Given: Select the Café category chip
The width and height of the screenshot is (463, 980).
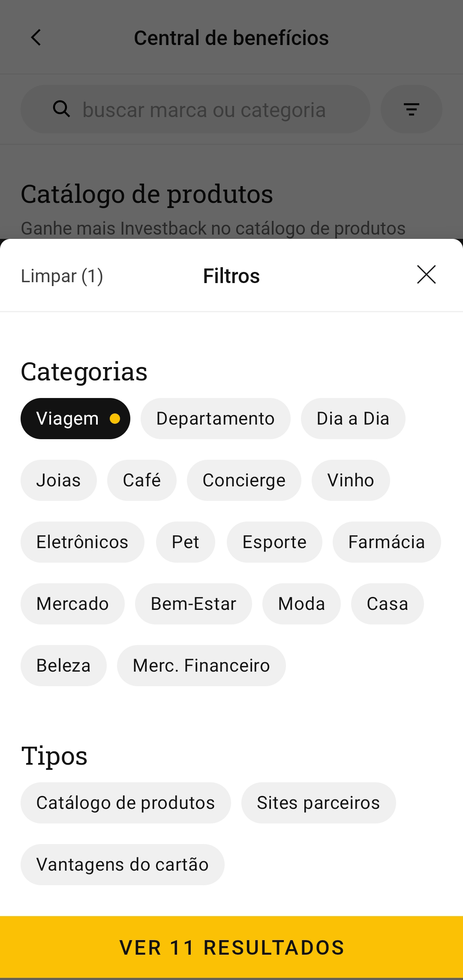Looking at the screenshot, I should point(142,480).
